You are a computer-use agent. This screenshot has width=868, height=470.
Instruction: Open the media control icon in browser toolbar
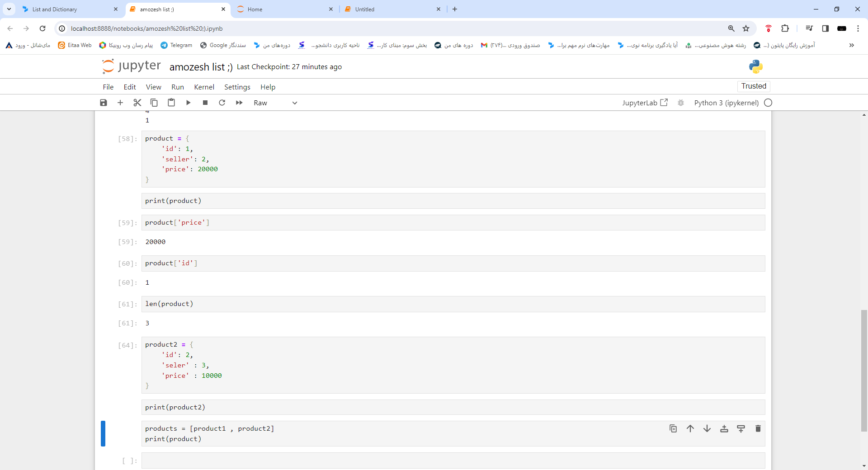pos(809,28)
